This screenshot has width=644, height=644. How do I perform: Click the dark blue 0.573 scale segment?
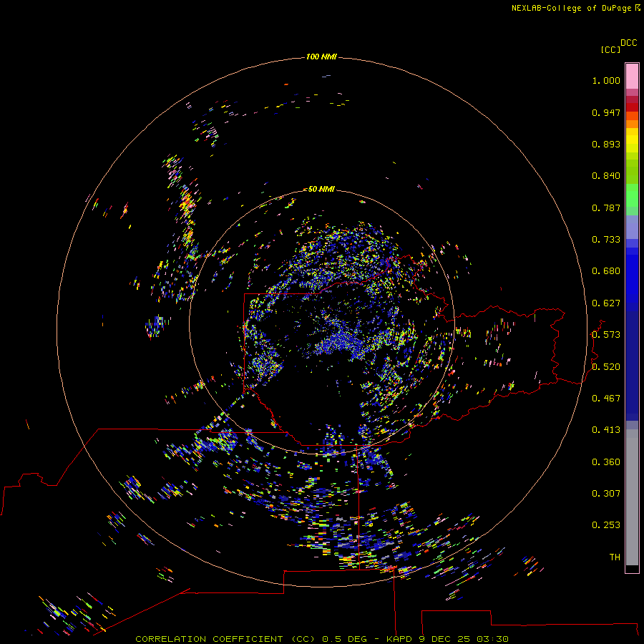pos(632,333)
